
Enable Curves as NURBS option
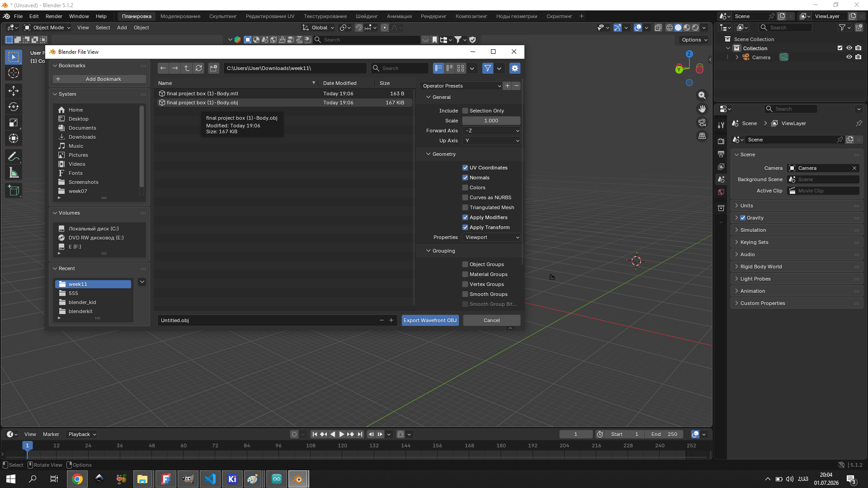click(x=465, y=197)
